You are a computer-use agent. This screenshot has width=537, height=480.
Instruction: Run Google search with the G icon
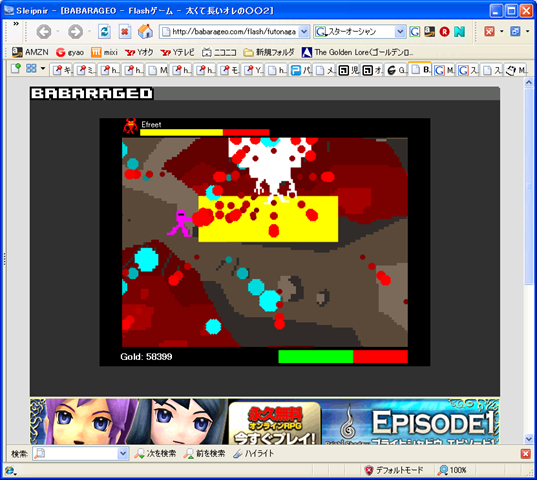point(415,31)
